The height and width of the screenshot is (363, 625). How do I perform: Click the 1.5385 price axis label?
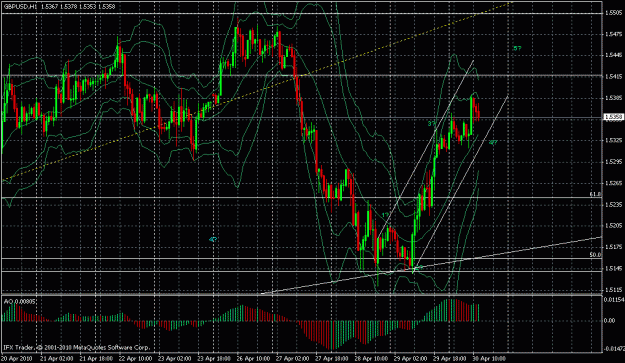pyautogui.click(x=613, y=98)
